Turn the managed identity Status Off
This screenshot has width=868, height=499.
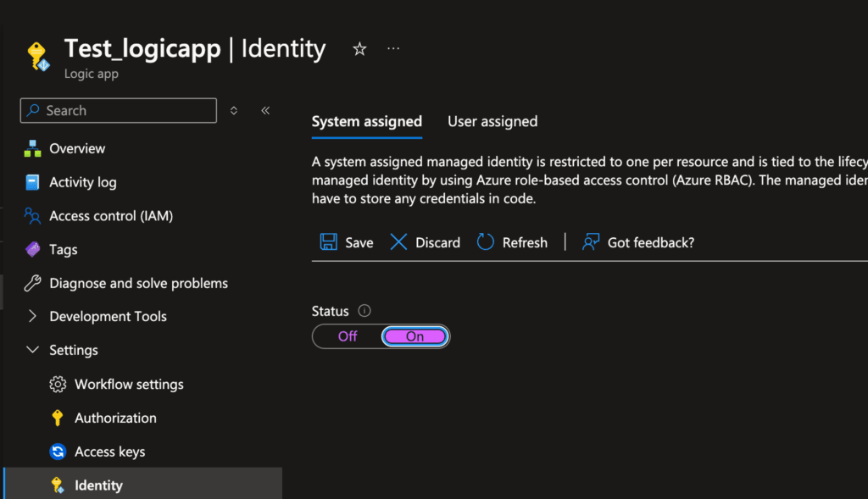(x=347, y=335)
